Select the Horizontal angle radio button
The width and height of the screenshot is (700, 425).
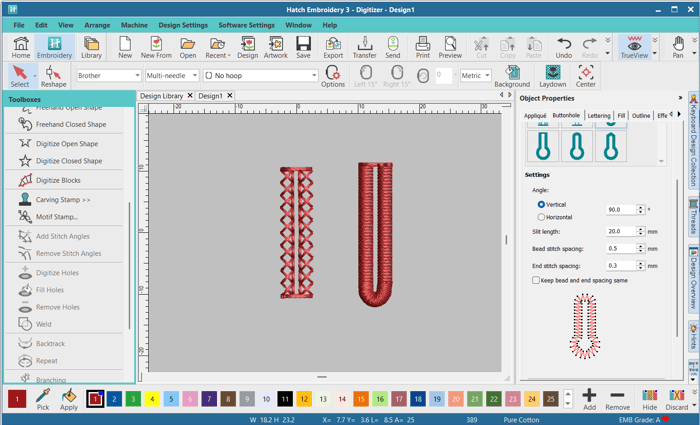pyautogui.click(x=542, y=217)
